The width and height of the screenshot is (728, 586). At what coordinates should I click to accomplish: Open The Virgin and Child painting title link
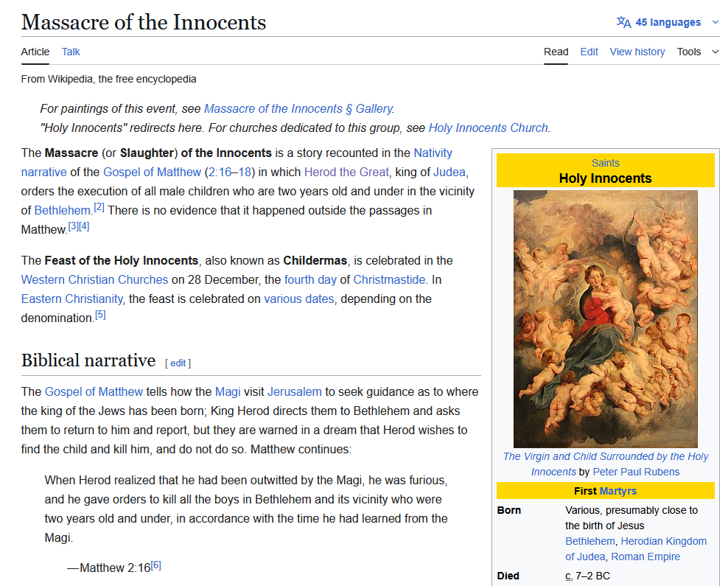coord(606,464)
